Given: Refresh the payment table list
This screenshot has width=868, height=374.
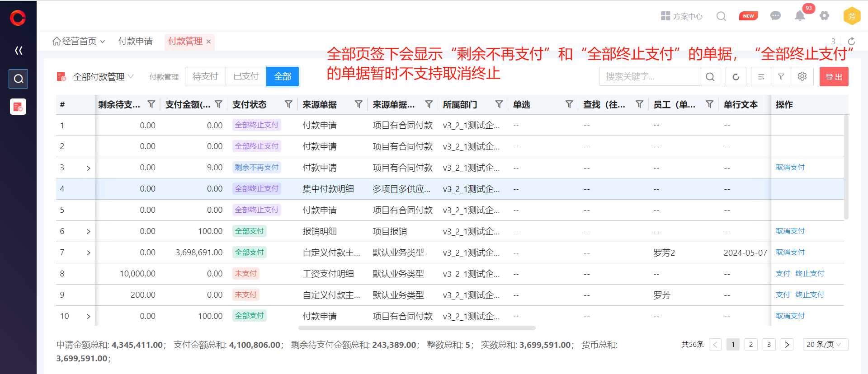Looking at the screenshot, I should point(736,77).
